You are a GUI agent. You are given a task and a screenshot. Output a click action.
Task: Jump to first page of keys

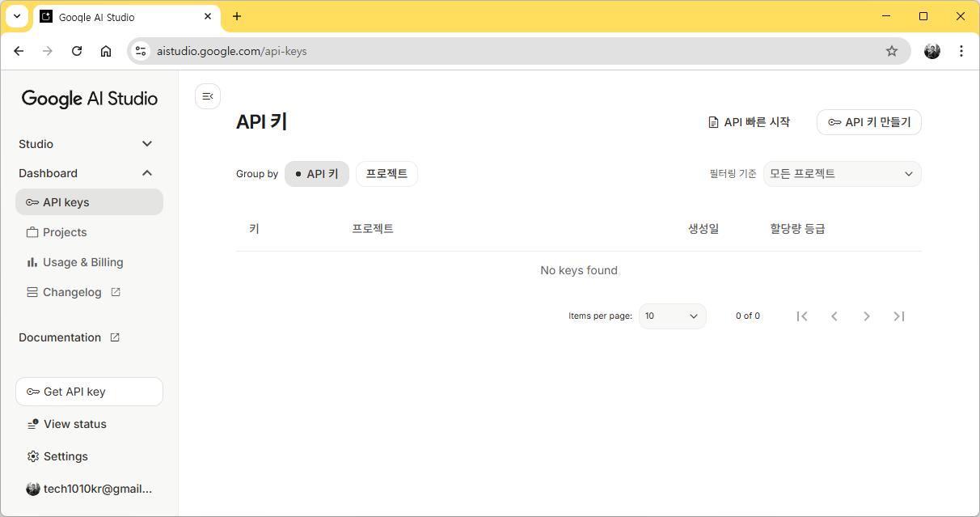click(802, 316)
